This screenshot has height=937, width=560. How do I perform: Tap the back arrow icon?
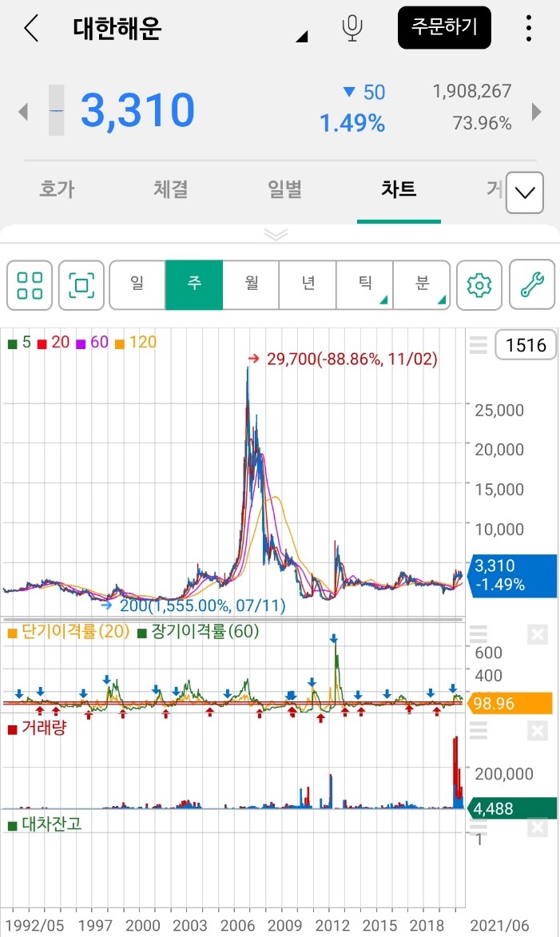31,28
